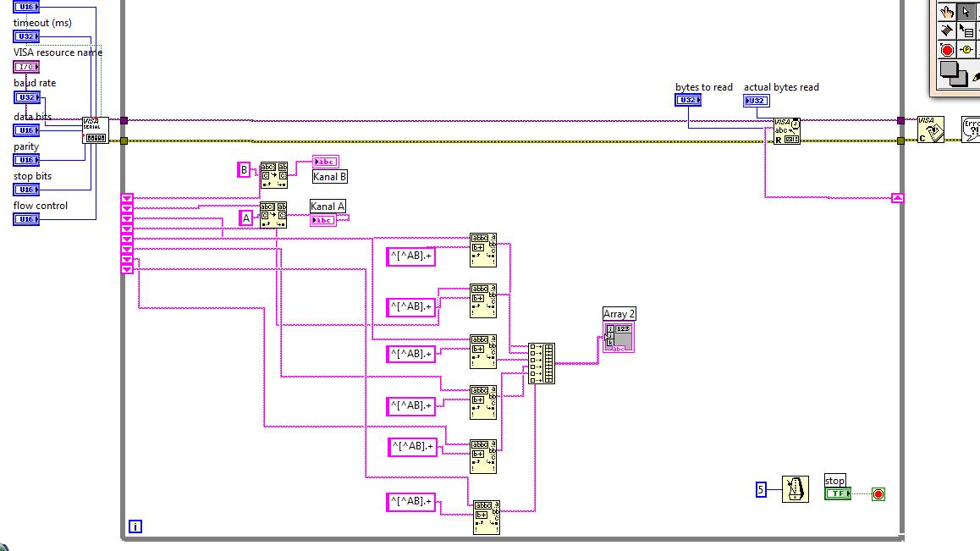This screenshot has height=551, width=980.
Task: Click the stop boolean TF terminal
Action: tap(838, 493)
